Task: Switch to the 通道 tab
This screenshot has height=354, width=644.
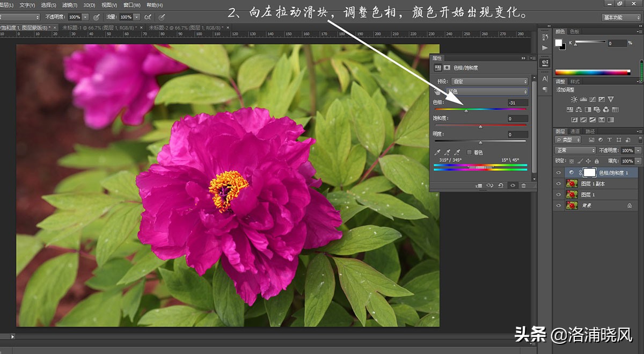Action: coord(575,131)
